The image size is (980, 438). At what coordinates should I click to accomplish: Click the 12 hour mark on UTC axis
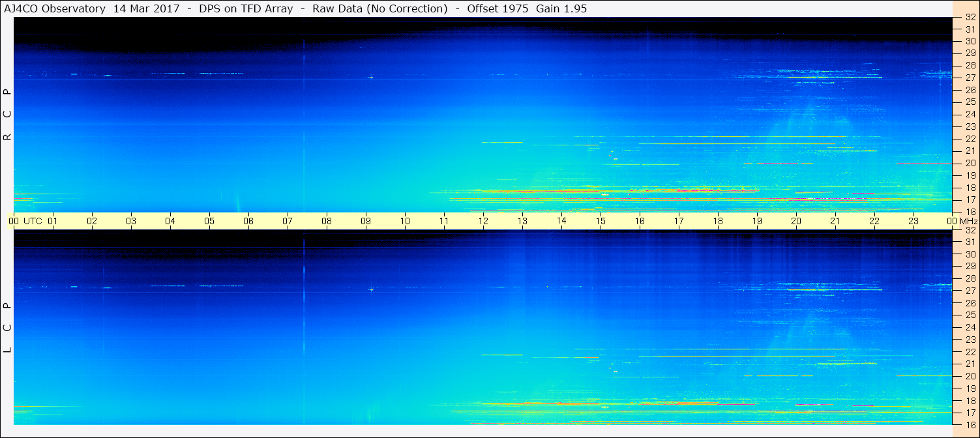tap(483, 221)
